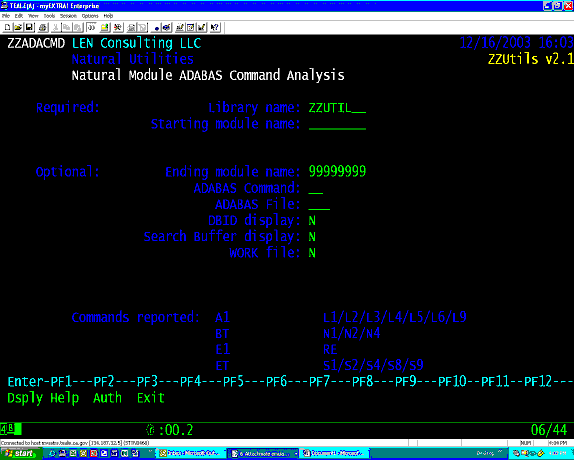Open the Tools menu
576x461 pixels.
[49, 16]
